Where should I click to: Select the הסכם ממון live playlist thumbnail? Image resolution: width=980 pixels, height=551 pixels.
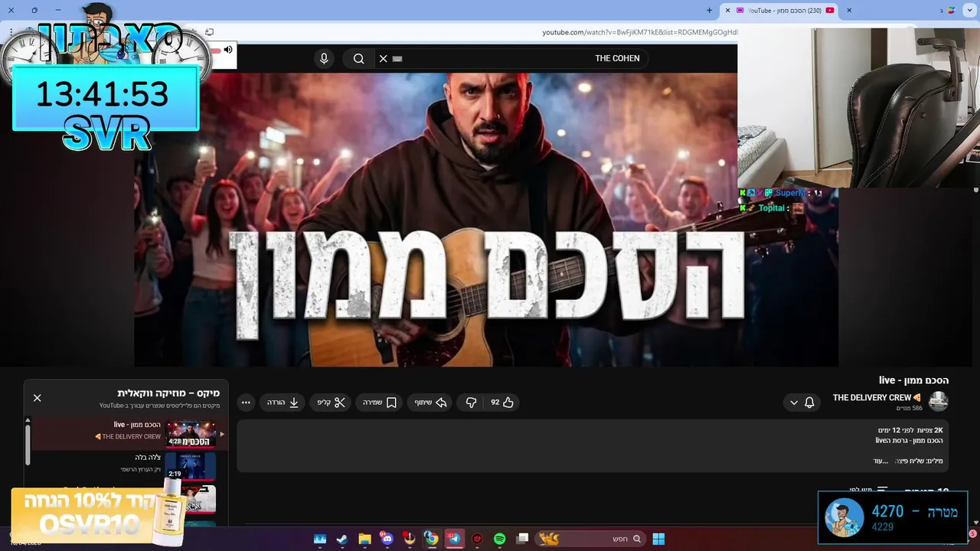191,434
